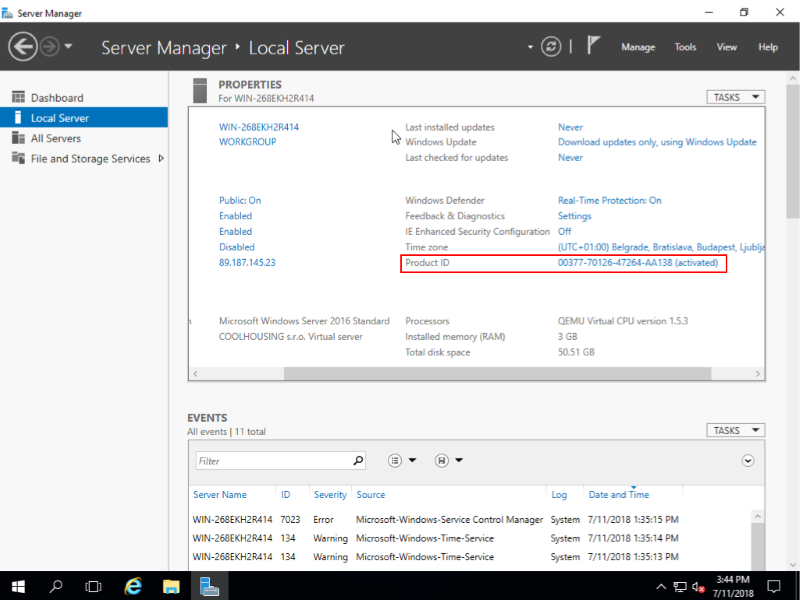800x600 pixels.
Task: Open dropdown arrow left of refresh icon
Action: [x=530, y=47]
